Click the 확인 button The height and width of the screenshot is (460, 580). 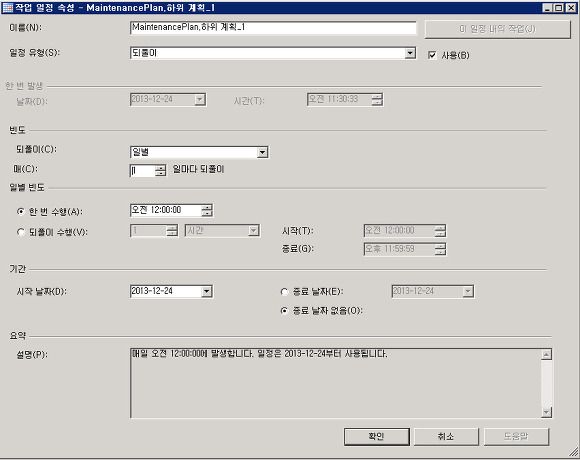377,437
